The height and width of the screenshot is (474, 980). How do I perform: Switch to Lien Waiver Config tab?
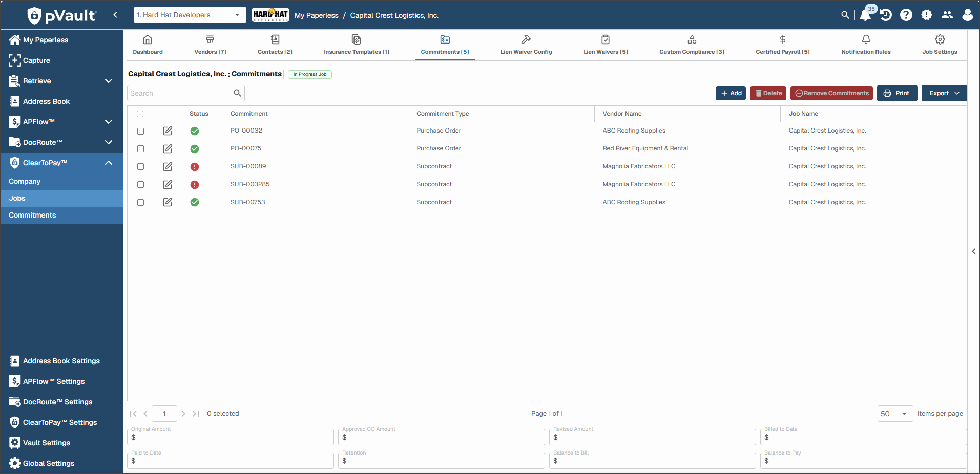(x=526, y=45)
